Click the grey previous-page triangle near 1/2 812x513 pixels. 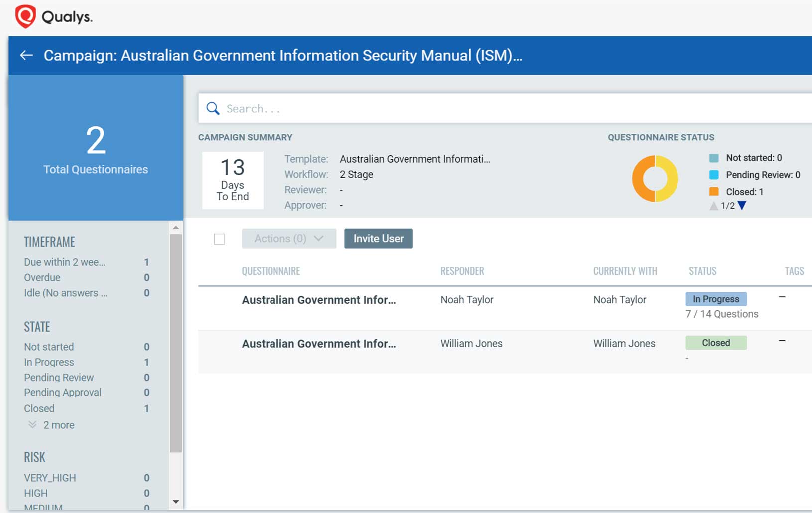tap(713, 205)
